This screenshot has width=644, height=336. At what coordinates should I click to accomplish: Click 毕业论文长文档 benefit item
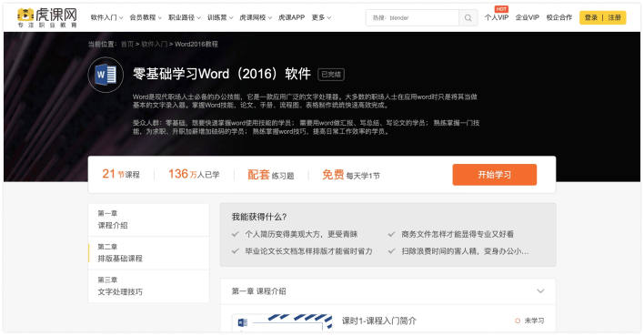[302, 251]
